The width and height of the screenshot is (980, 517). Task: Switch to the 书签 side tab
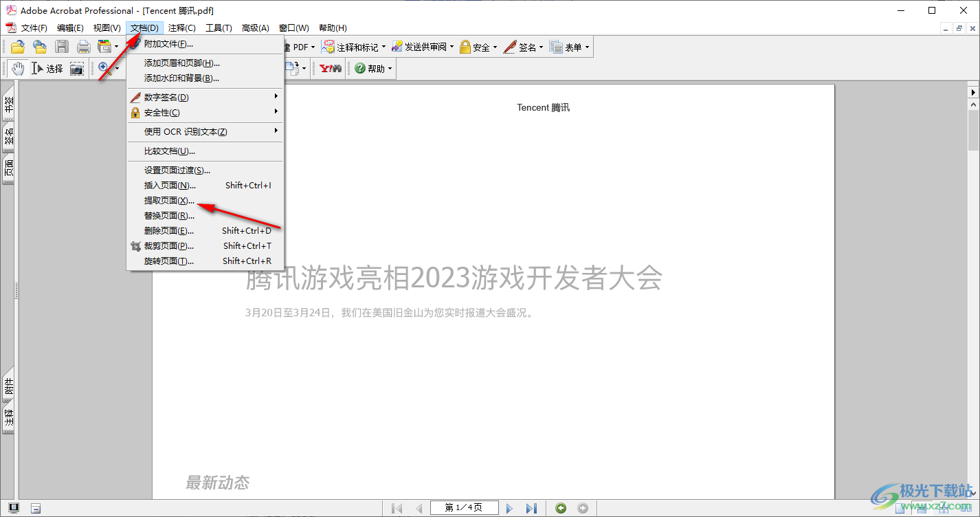pyautogui.click(x=9, y=103)
